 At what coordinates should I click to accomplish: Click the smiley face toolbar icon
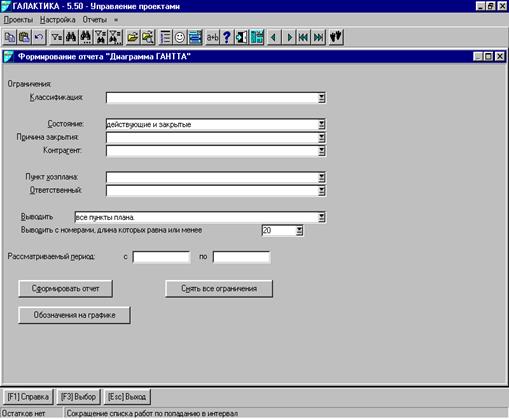(x=180, y=37)
